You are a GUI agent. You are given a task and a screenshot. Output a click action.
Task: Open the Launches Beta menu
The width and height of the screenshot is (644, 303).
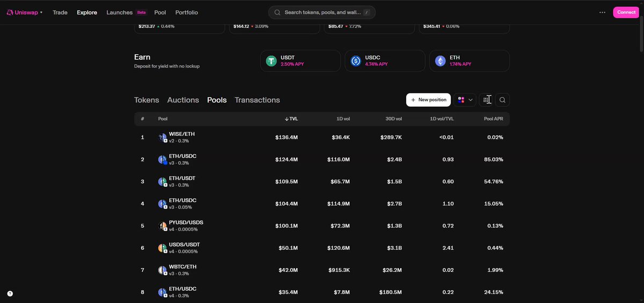126,12
